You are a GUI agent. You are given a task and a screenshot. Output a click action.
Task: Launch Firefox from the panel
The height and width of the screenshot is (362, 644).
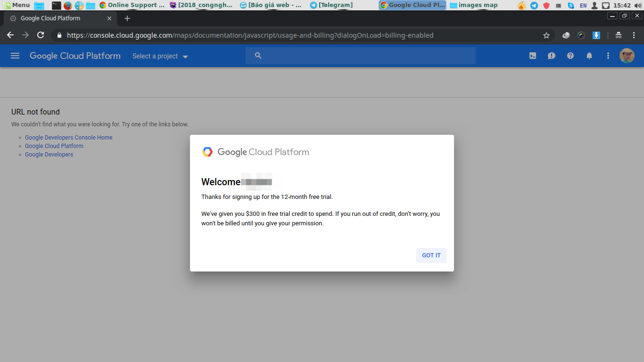68,6
